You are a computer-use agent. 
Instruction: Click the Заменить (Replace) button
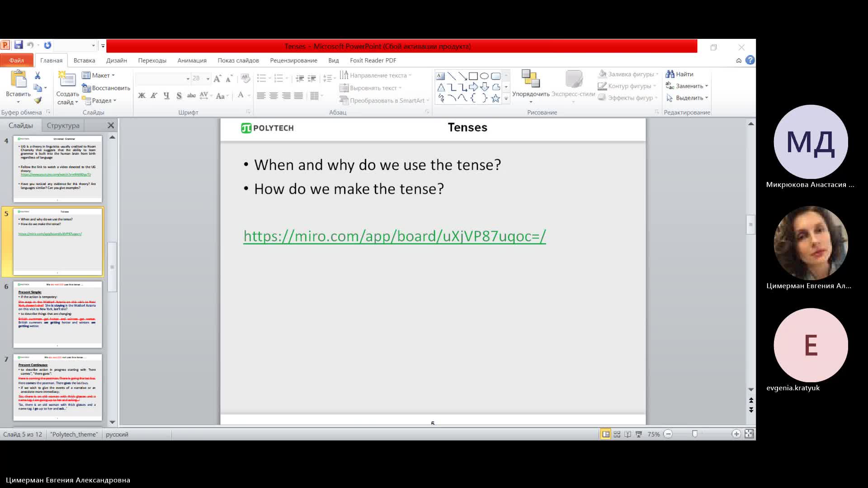(687, 86)
